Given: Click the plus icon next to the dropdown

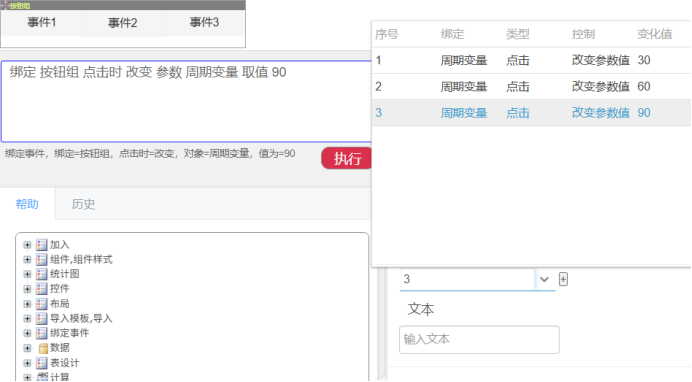Looking at the screenshot, I should [563, 279].
